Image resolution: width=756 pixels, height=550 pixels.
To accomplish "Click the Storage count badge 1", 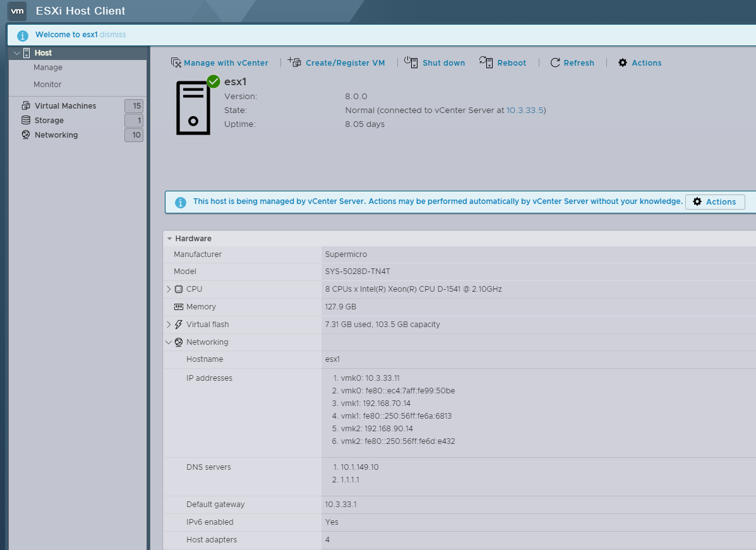I will pos(134,121).
